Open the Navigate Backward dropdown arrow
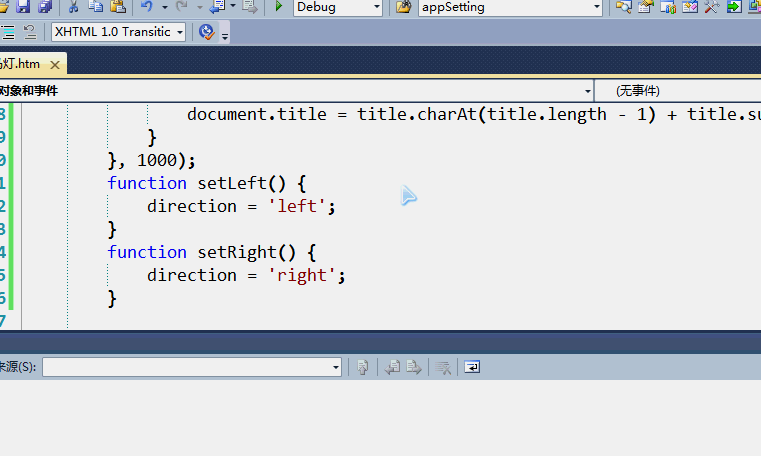761x456 pixels. 233,6
